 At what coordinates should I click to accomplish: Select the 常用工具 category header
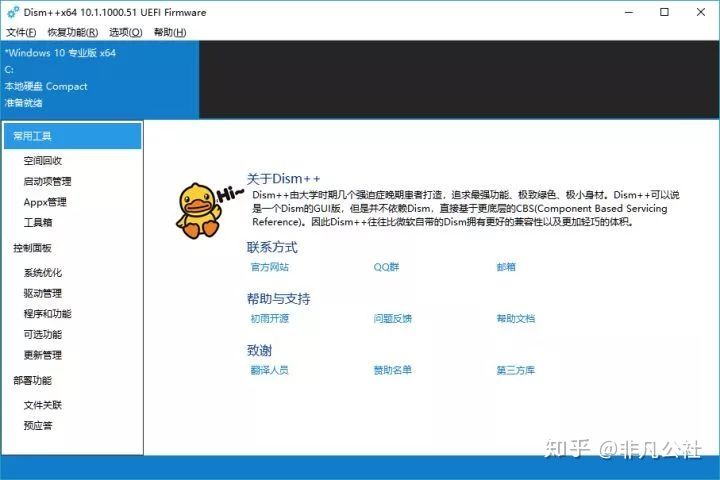(73, 136)
